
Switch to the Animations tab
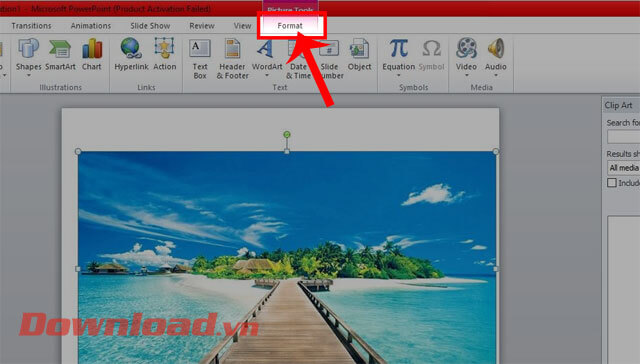[x=91, y=26]
